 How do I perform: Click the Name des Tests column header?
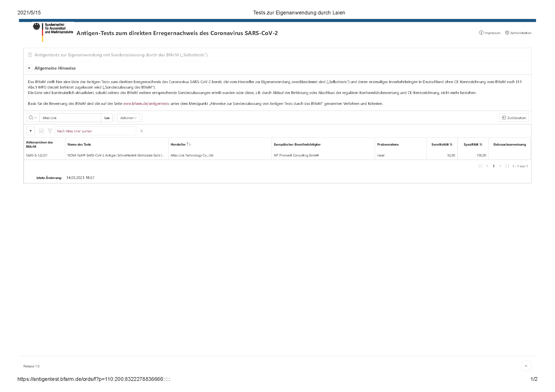click(79, 144)
